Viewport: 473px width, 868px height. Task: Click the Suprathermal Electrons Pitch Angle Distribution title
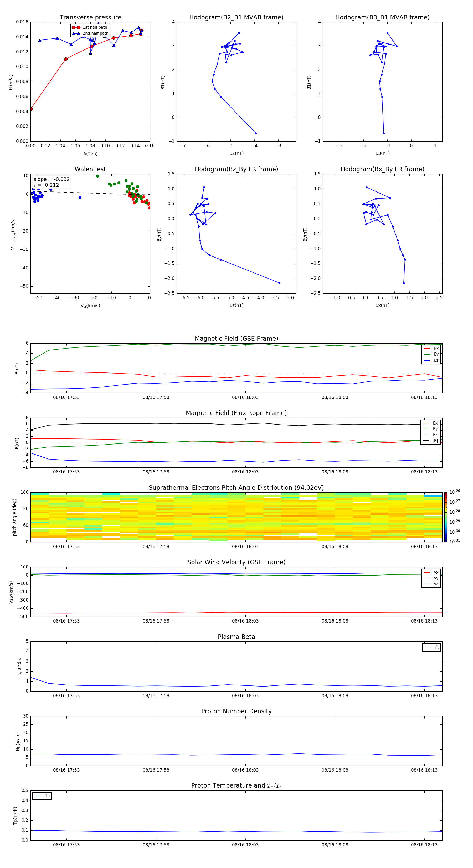point(236,488)
